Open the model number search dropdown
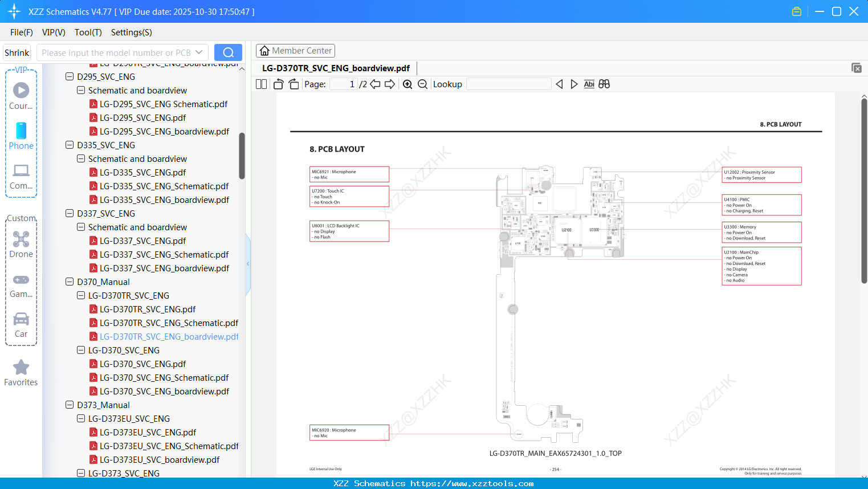The width and height of the screenshot is (868, 489). [198, 52]
